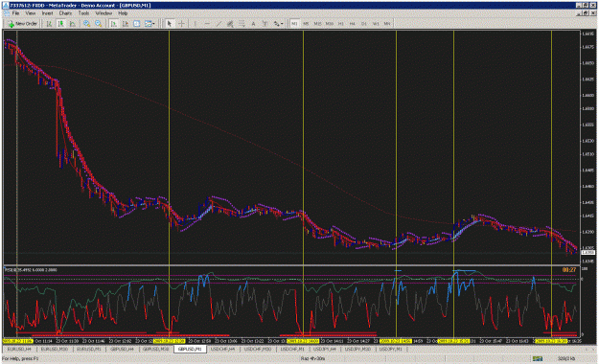Image resolution: width=599 pixels, height=364 pixels.
Task: Toggle chart shift from right border
Action: click(x=125, y=24)
